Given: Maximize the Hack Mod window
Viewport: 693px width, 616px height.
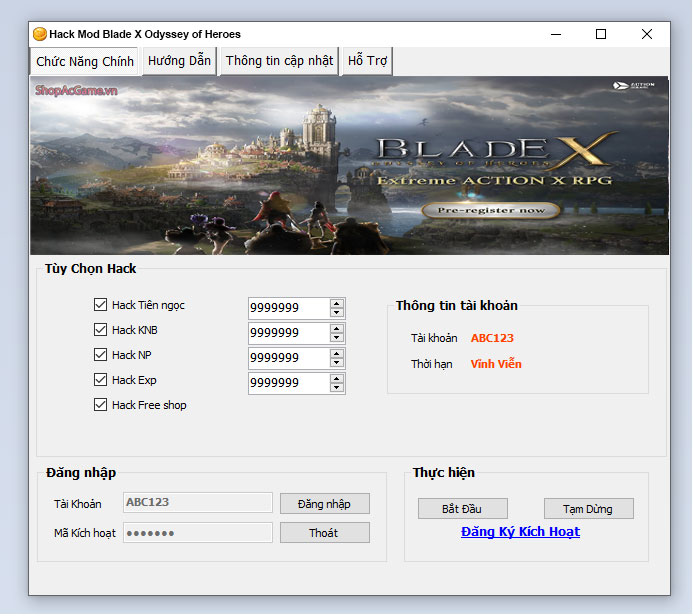Looking at the screenshot, I should pos(601,34).
